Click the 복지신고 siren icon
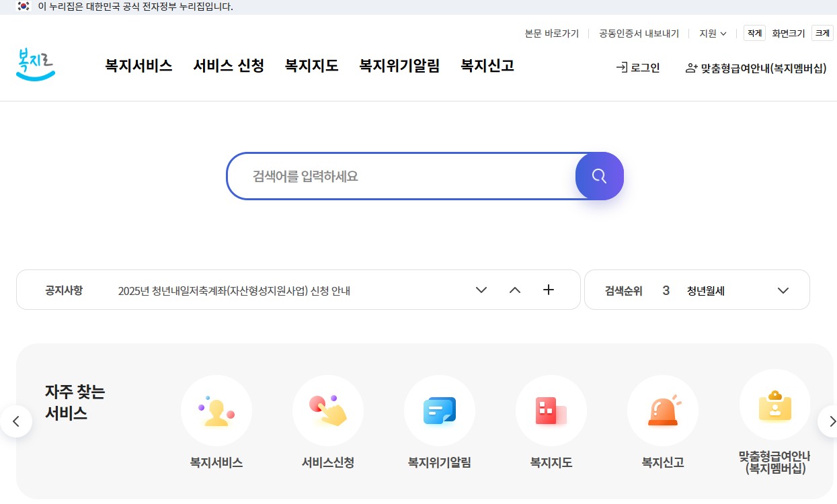Screen dimensions: 837x504 point(663,411)
